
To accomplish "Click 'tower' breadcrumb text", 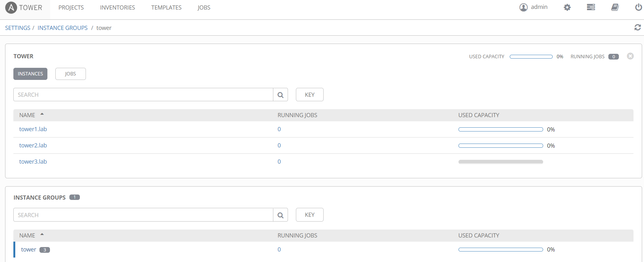I will pos(104,28).
